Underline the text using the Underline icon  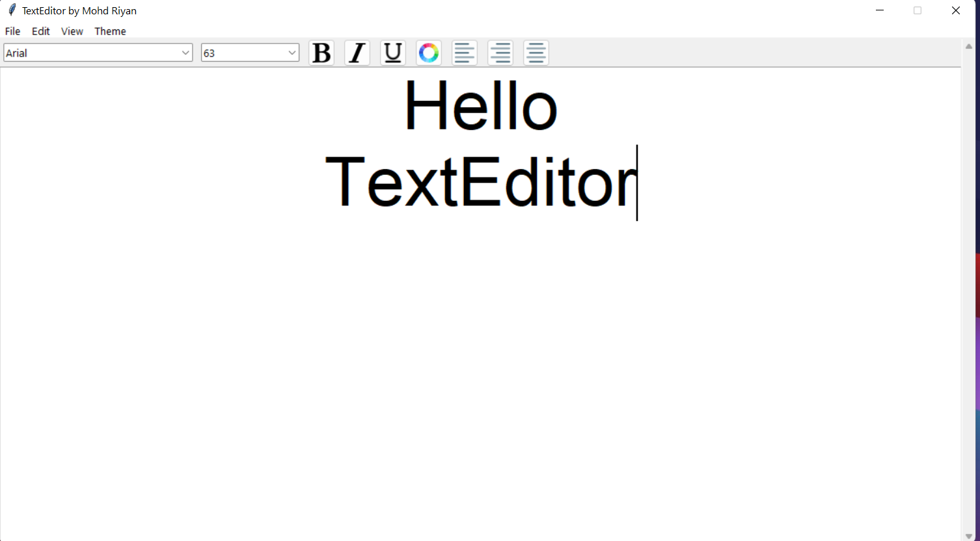392,53
